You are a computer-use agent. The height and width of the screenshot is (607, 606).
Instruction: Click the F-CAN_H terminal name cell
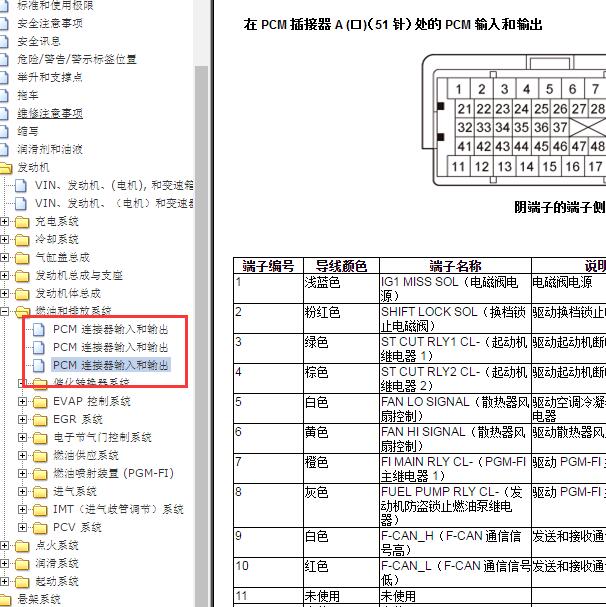click(455, 542)
